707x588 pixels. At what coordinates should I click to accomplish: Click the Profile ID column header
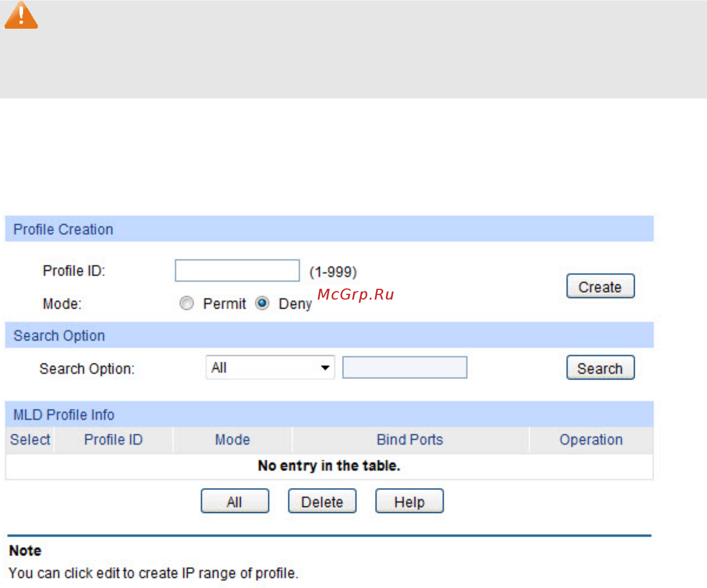(x=114, y=440)
